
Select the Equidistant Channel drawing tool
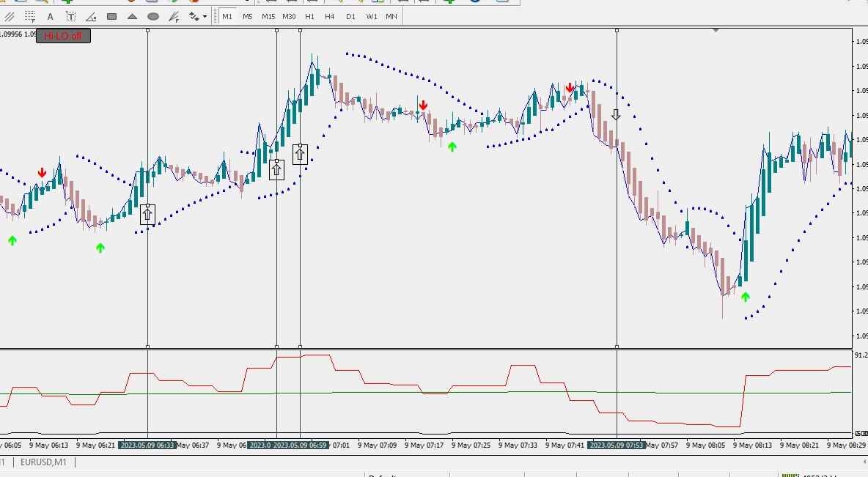[x=10, y=17]
